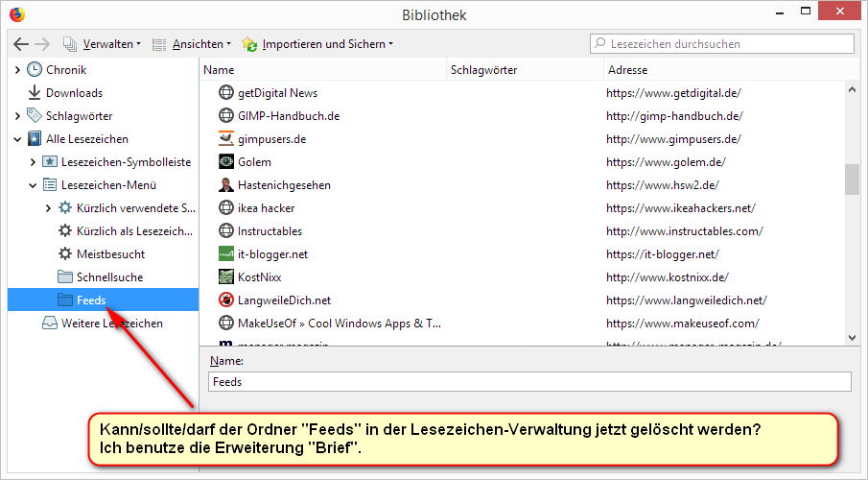Click the Schlagwörter tag icon
This screenshot has height=480, width=868.
pos(35,115)
